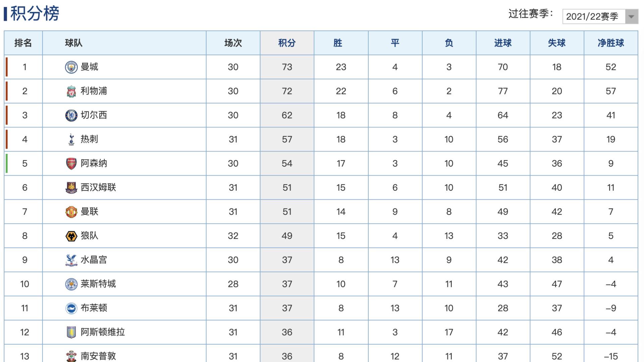The image size is (644, 362).
Task: Open 南安普敦 team name link
Action: 98,356
